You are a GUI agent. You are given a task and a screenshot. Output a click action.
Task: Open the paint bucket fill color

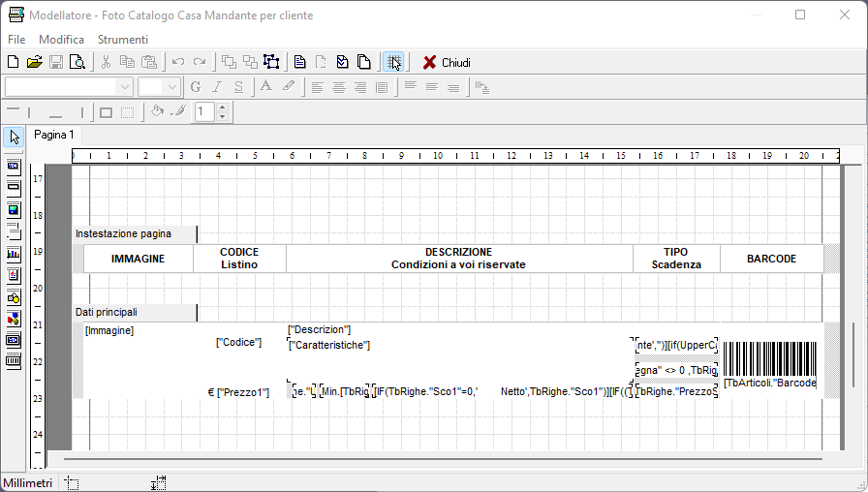pyautogui.click(x=157, y=112)
